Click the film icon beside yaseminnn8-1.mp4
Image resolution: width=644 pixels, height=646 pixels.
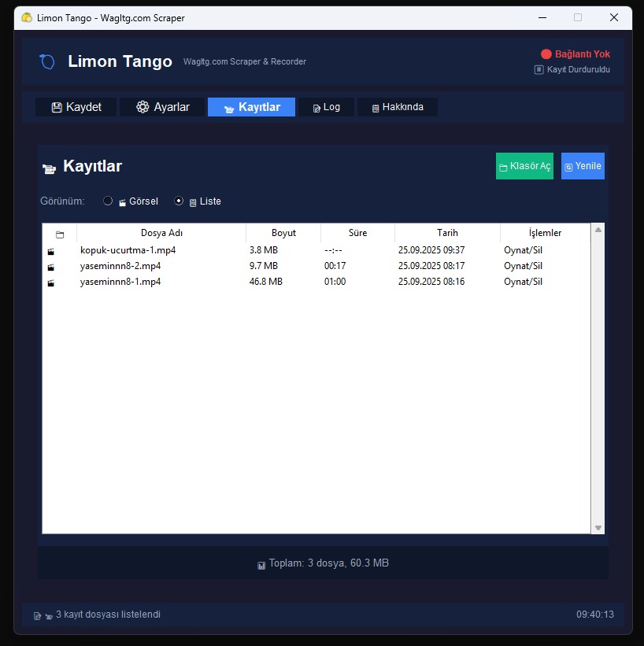[51, 282]
